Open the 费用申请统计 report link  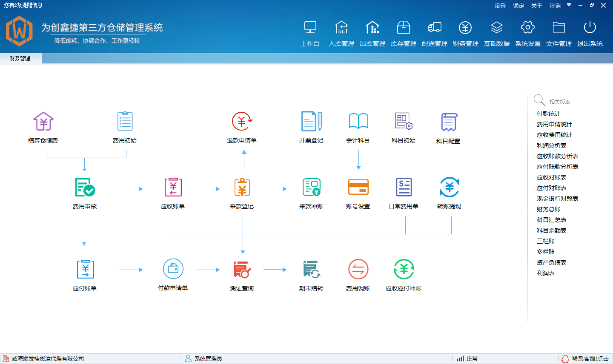[554, 124]
